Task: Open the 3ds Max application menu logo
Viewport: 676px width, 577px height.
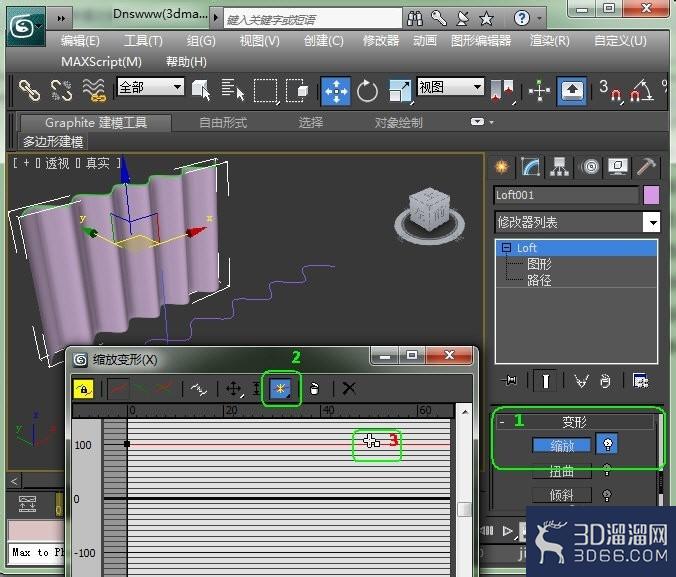Action: coord(25,27)
